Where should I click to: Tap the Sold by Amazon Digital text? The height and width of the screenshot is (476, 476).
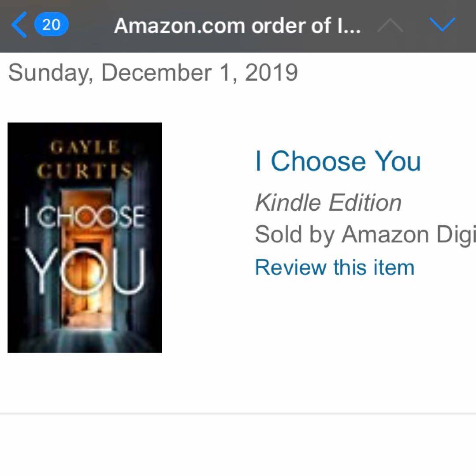click(365, 234)
